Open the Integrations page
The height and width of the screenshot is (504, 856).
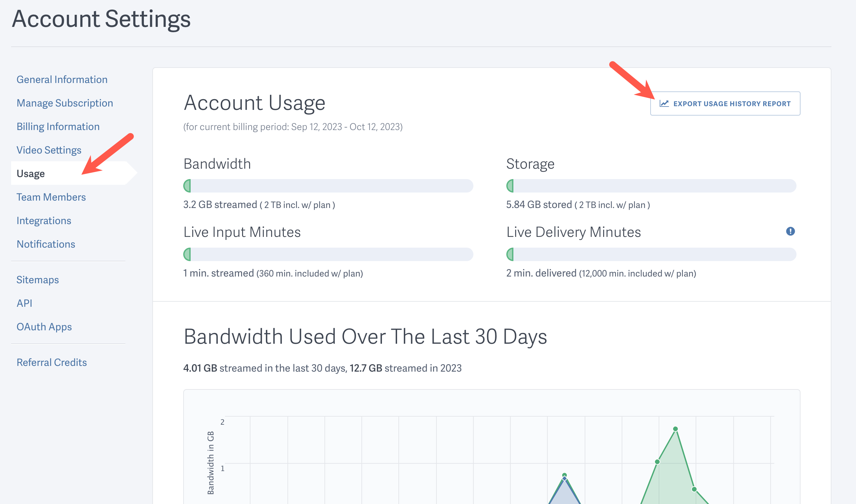(x=43, y=220)
